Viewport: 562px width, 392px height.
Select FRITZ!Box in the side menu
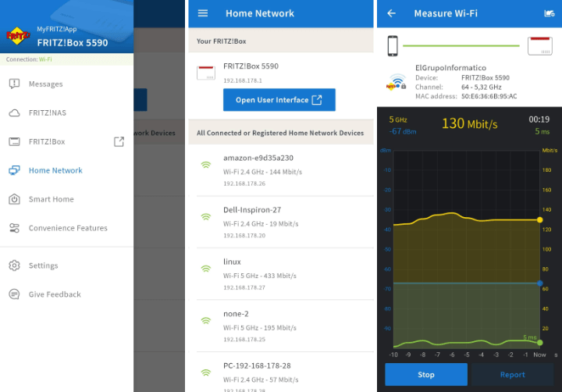tap(66, 141)
